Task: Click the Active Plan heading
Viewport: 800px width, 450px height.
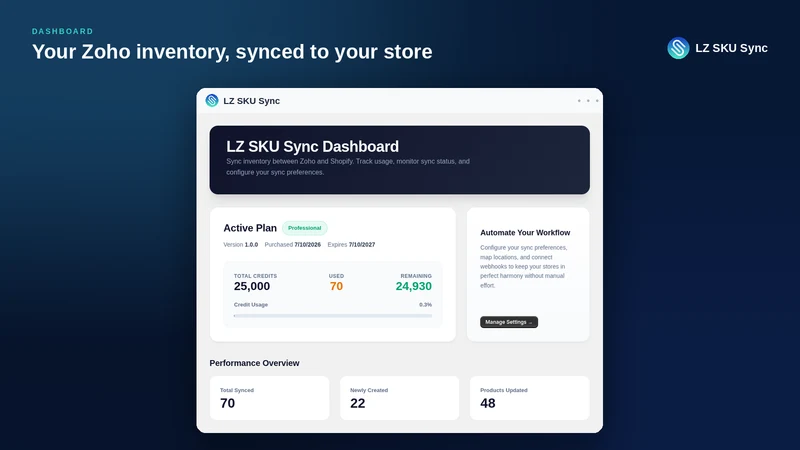Action: 250,228
